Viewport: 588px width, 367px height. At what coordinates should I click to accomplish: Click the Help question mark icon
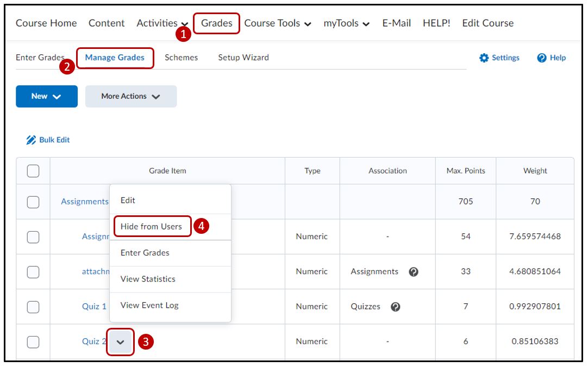541,58
